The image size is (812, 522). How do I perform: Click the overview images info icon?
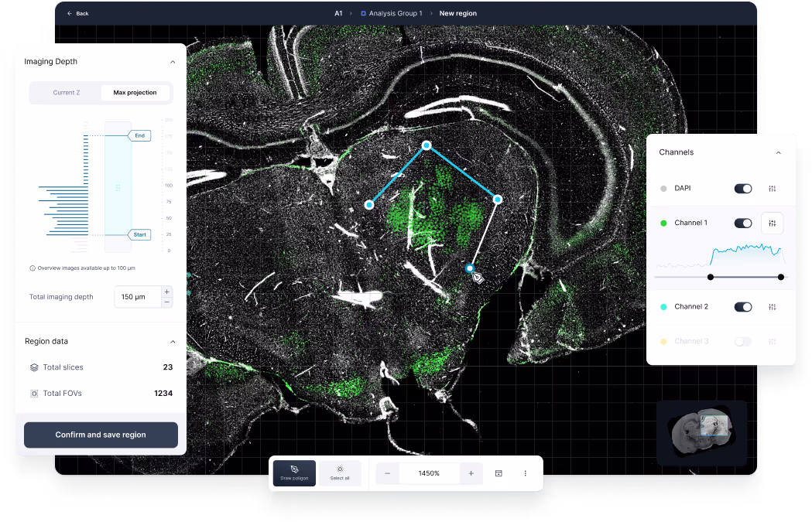[x=33, y=268]
